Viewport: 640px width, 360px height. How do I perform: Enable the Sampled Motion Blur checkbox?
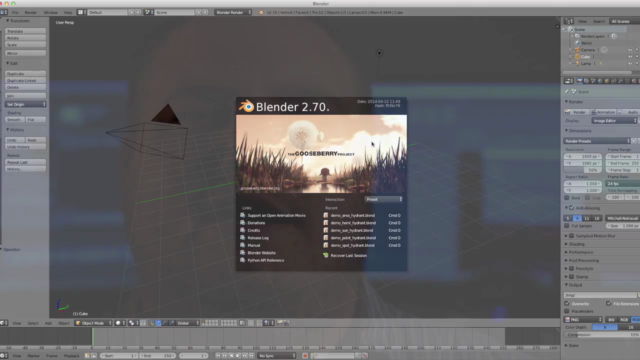click(x=572, y=236)
